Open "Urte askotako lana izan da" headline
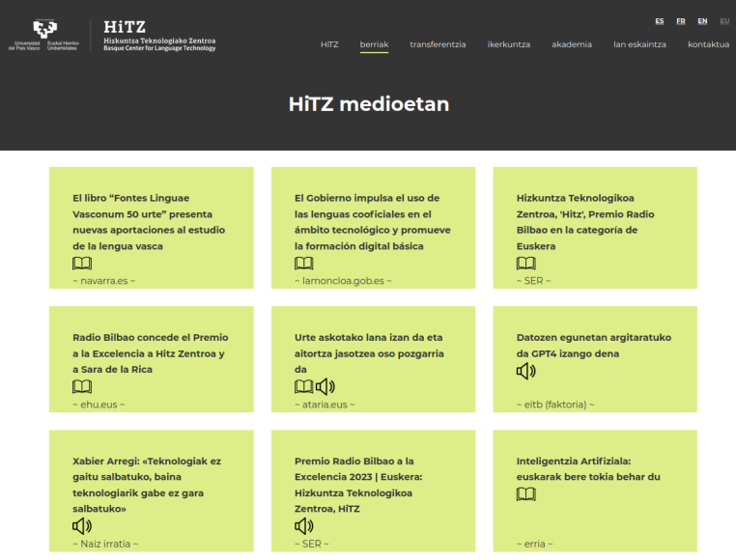736x560 pixels. click(369, 353)
